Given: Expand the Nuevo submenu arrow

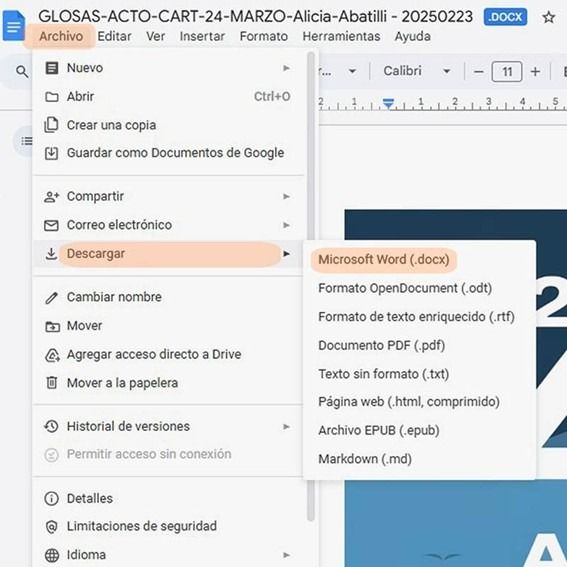Looking at the screenshot, I should click(x=286, y=68).
